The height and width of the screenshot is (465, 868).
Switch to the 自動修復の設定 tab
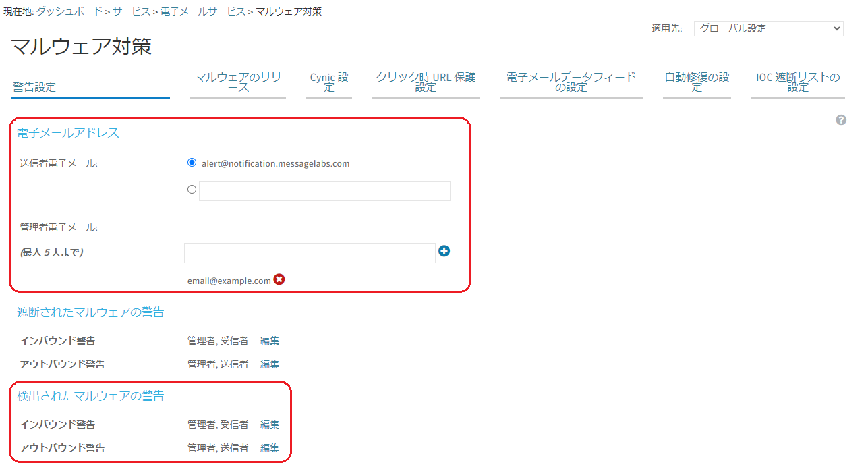pos(697,82)
